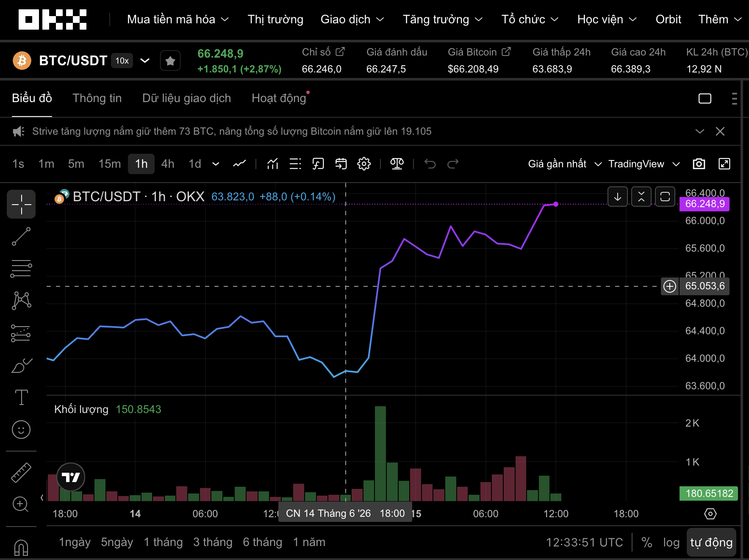The width and height of the screenshot is (749, 560).
Task: Take a chart snapshot with camera icon
Action: [699, 164]
